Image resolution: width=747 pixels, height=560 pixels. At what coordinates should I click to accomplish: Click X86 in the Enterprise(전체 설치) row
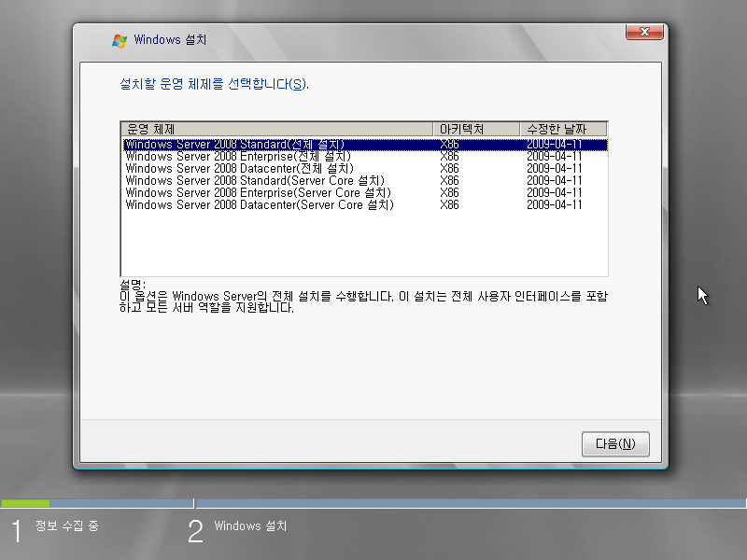449,157
